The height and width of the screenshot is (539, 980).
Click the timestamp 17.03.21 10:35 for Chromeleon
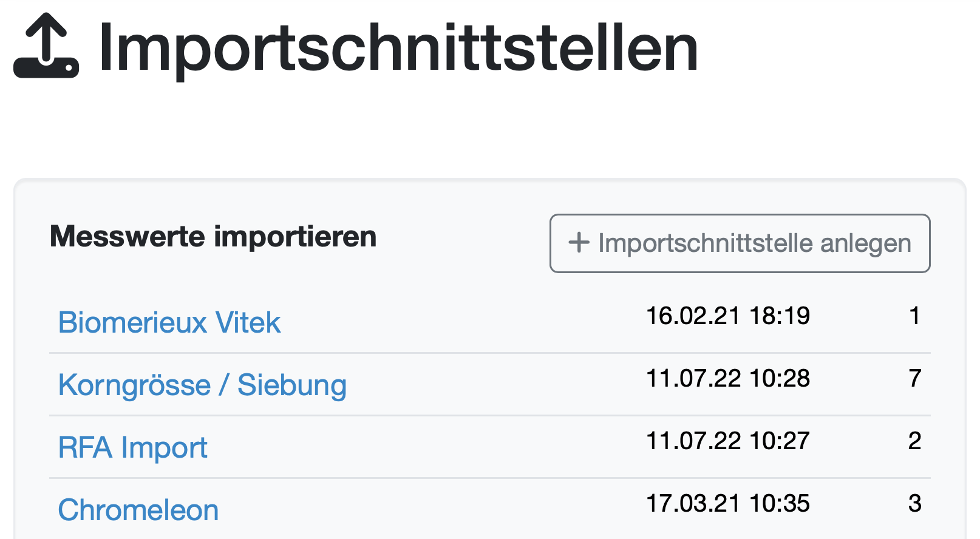pyautogui.click(x=728, y=503)
